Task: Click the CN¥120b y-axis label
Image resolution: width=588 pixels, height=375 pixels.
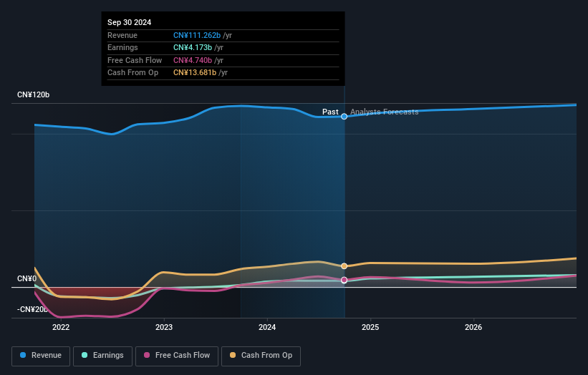Action: point(33,94)
